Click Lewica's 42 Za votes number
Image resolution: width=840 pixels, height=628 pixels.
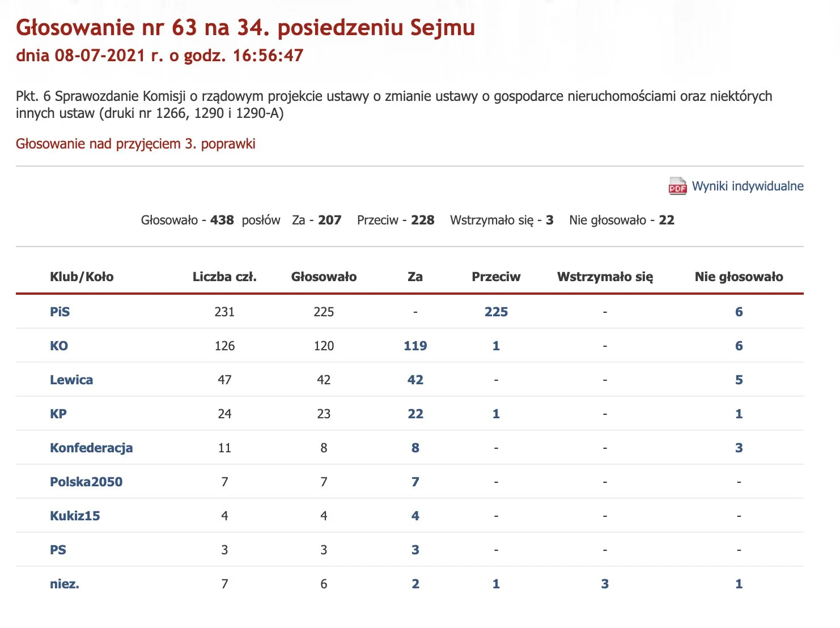pos(415,380)
